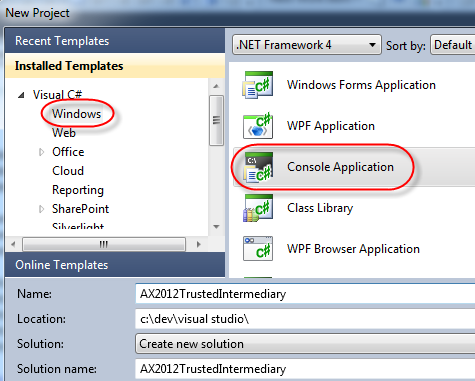Select the Cloud category in tree

pyautogui.click(x=68, y=171)
